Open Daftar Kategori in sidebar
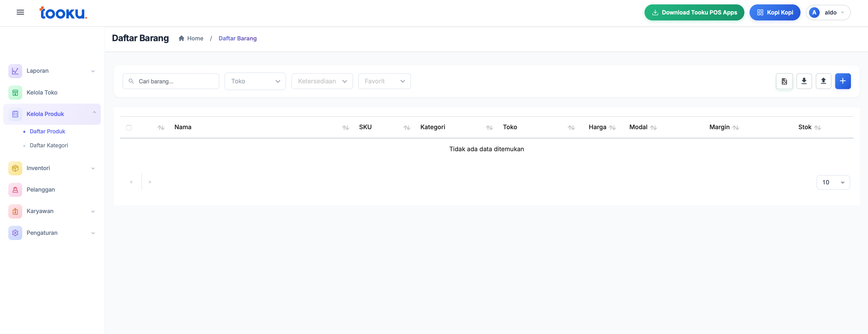 point(49,146)
